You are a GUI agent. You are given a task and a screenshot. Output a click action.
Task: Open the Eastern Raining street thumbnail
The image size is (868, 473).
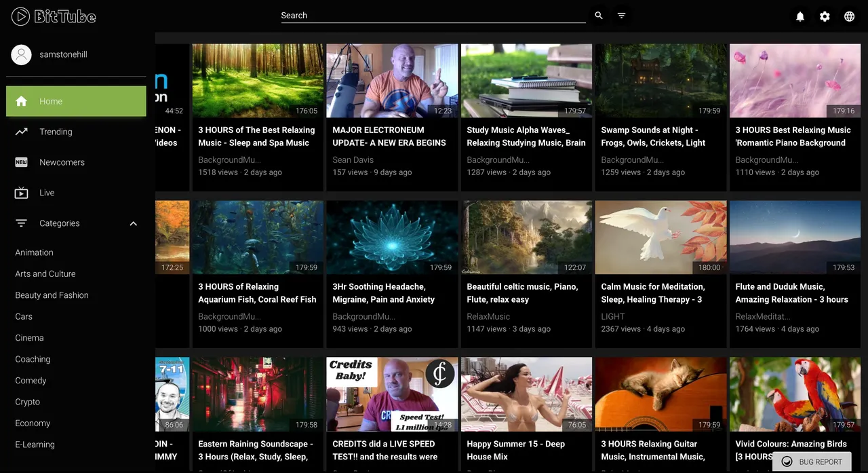point(258,394)
